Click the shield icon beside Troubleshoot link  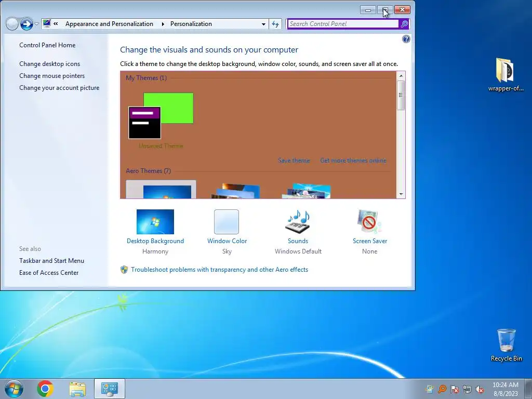click(124, 270)
